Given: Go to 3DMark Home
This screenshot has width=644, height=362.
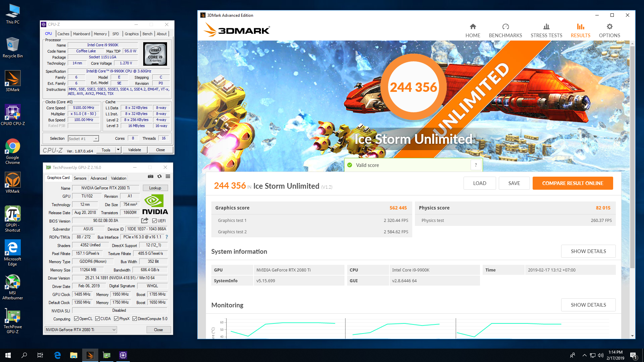Looking at the screenshot, I should (473, 31).
